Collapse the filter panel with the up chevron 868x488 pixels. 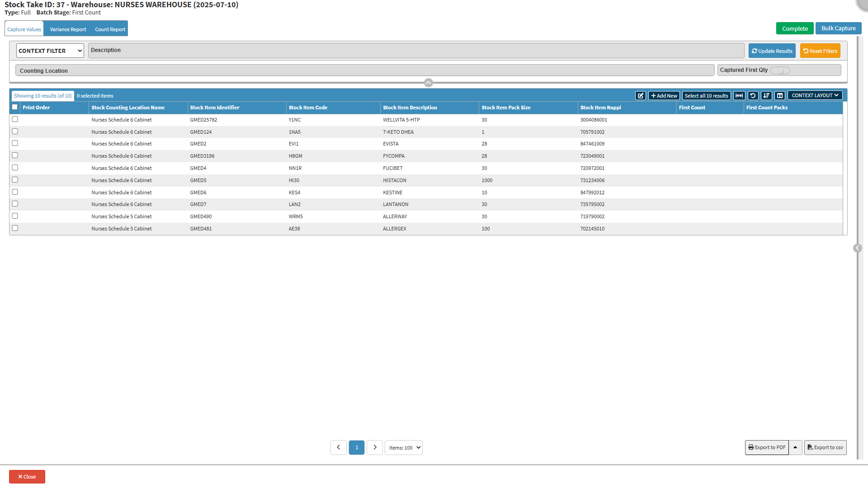coord(429,83)
